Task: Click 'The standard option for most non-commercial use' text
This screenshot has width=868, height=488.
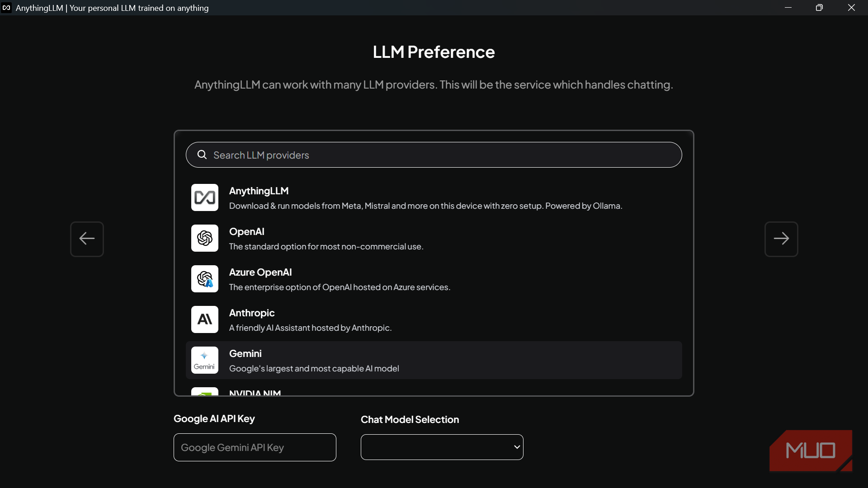Action: click(326, 247)
